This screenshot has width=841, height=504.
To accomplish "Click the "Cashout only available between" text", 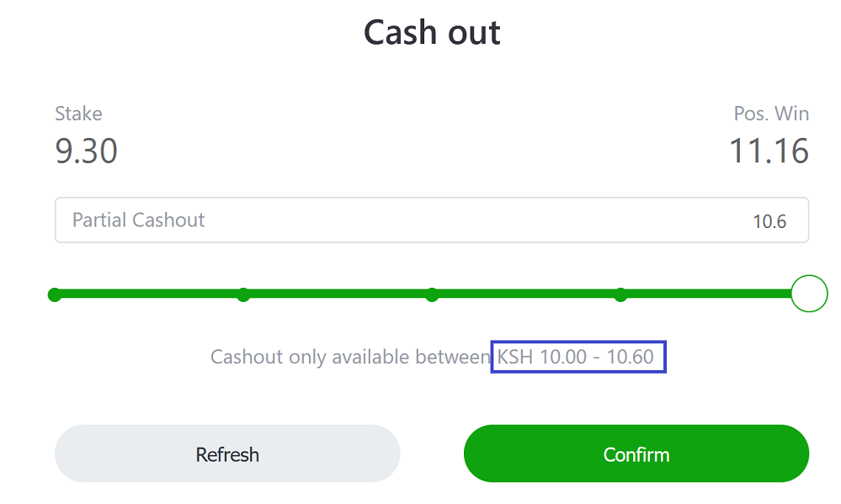I will click(350, 357).
